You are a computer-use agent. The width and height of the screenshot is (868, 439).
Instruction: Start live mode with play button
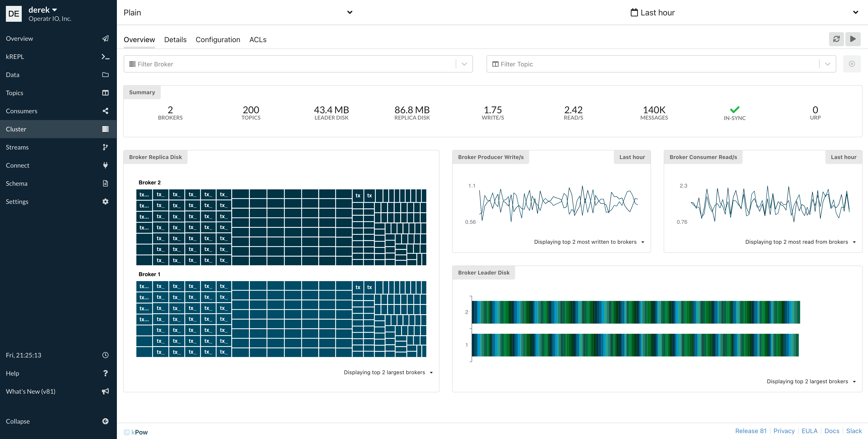(853, 39)
